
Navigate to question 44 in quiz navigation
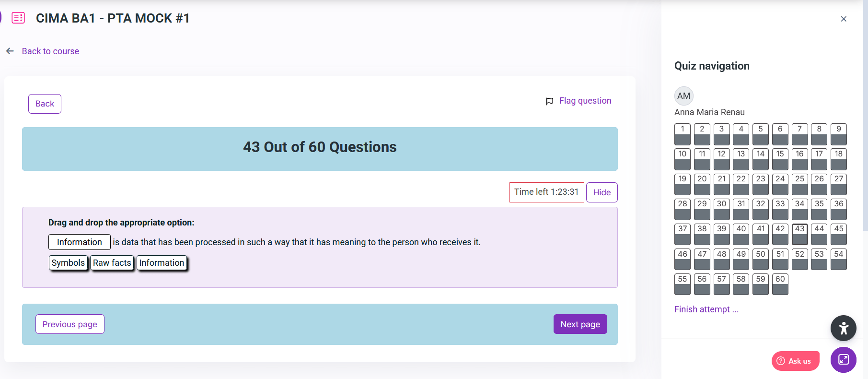(x=819, y=234)
